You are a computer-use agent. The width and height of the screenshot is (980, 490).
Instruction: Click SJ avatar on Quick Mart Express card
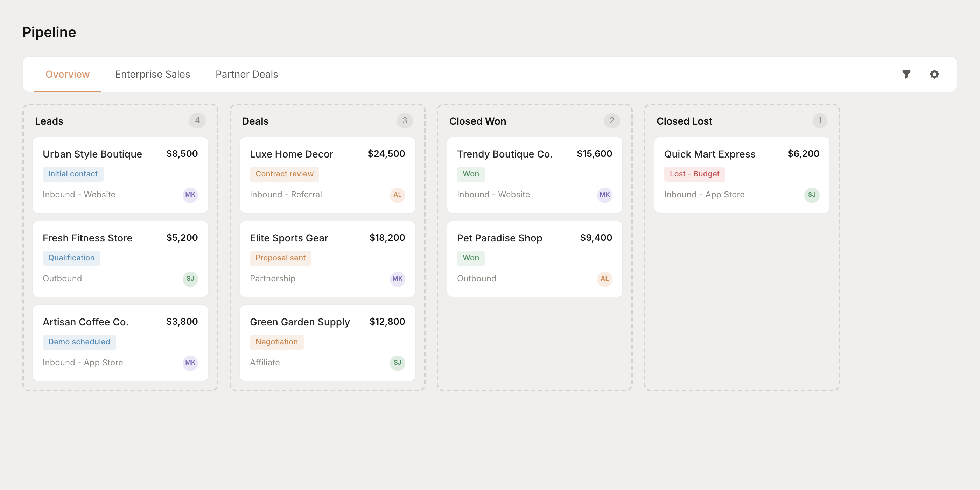(812, 195)
